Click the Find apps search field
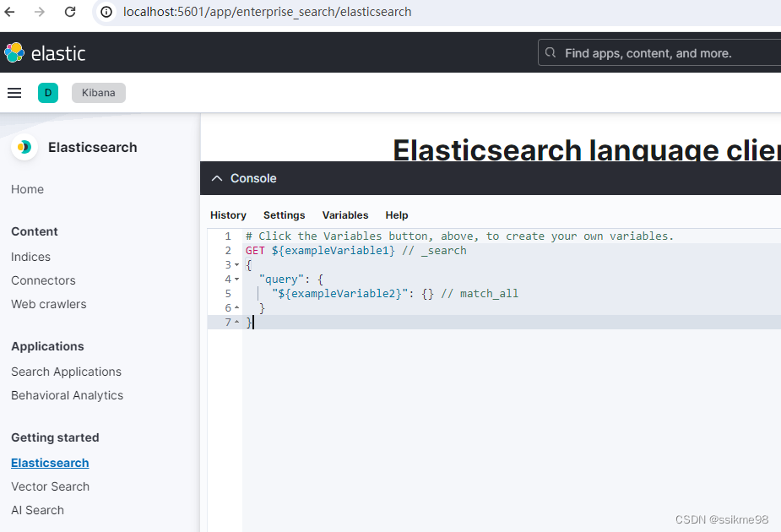Screen dimensions: 781x532 pyautogui.click(x=659, y=53)
